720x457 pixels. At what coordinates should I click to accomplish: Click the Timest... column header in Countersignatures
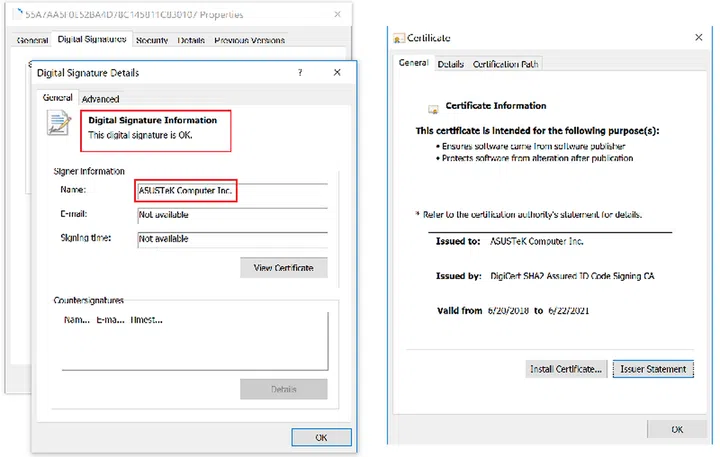(146, 320)
